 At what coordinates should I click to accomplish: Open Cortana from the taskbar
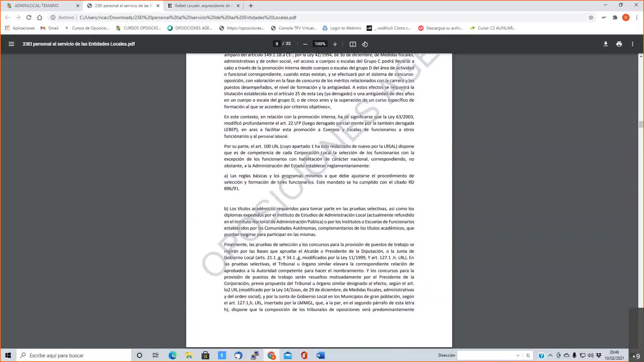tap(140, 355)
